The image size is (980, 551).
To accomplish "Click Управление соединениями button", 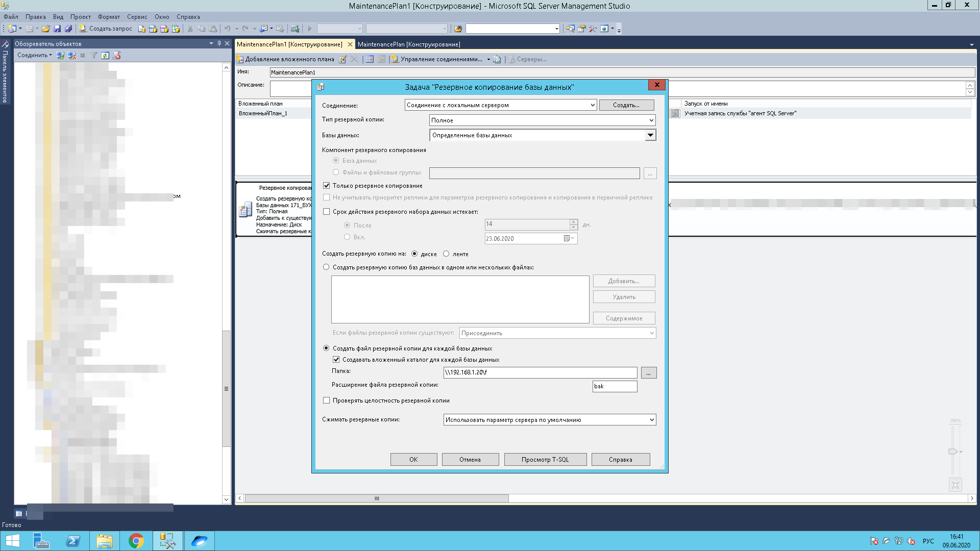I will 437,59.
